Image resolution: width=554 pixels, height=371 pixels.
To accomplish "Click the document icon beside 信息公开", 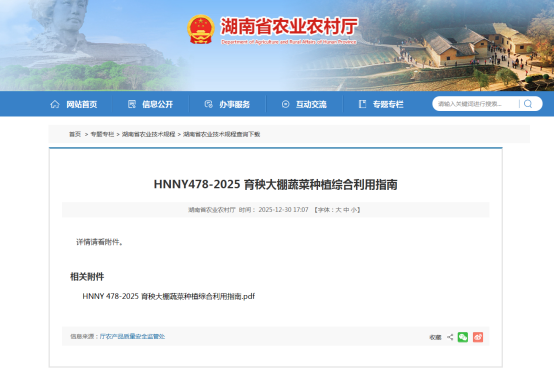I will 132,104.
